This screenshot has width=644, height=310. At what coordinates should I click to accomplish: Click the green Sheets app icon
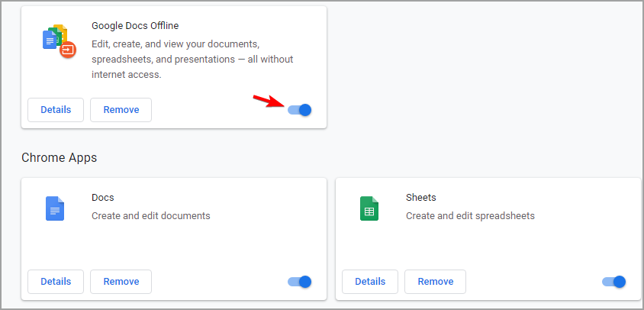(369, 208)
